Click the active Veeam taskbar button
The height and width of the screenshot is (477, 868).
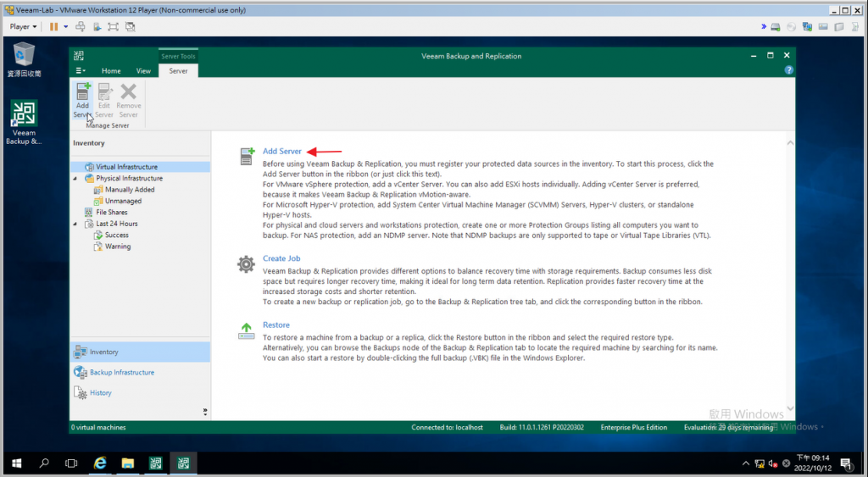coord(183,463)
